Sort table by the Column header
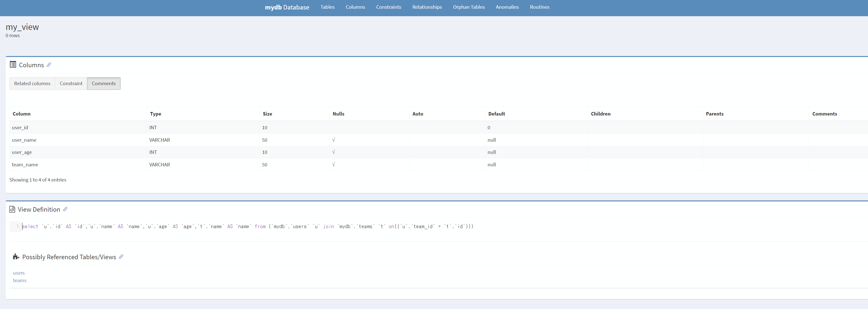 [x=22, y=114]
